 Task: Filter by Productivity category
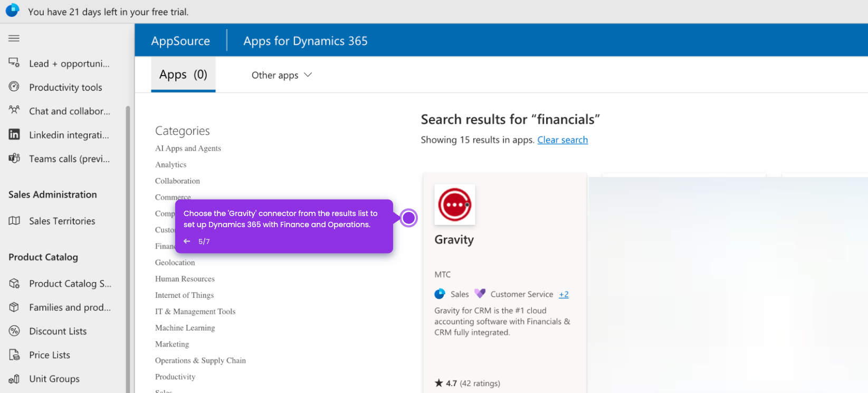point(175,377)
